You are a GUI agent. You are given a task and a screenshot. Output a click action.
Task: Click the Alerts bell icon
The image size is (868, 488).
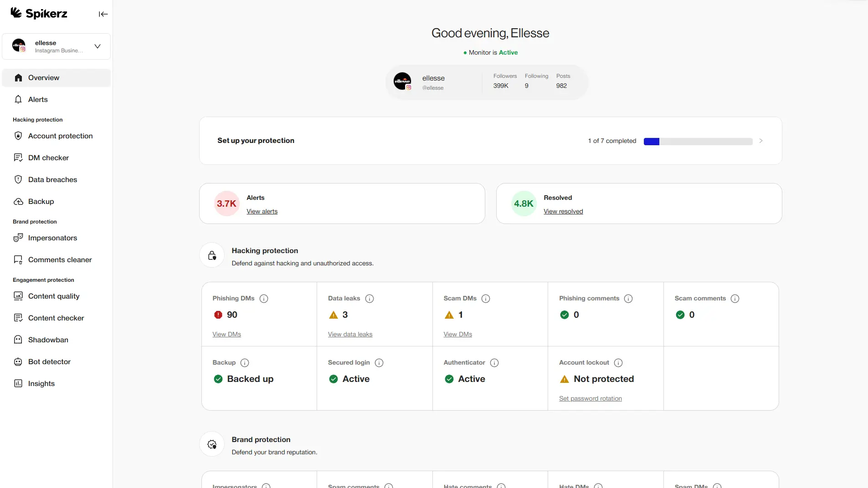[18, 99]
